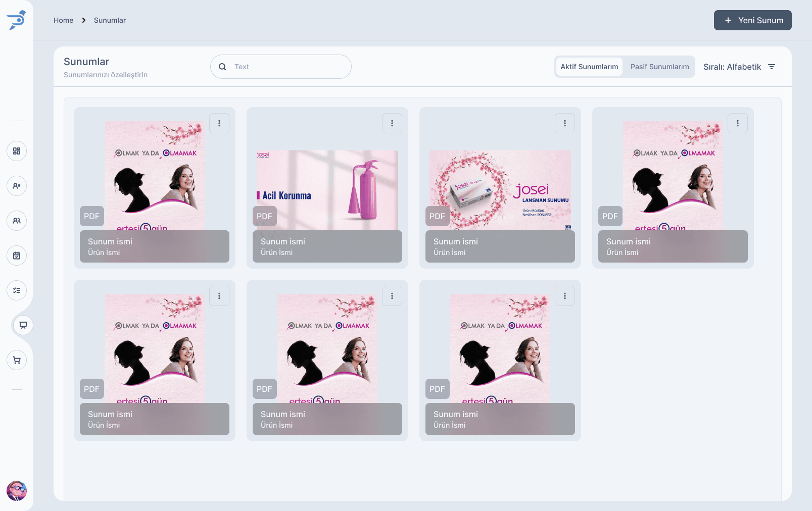This screenshot has height=511, width=812.
Task: Click the bird logo at top left
Action: (17, 20)
